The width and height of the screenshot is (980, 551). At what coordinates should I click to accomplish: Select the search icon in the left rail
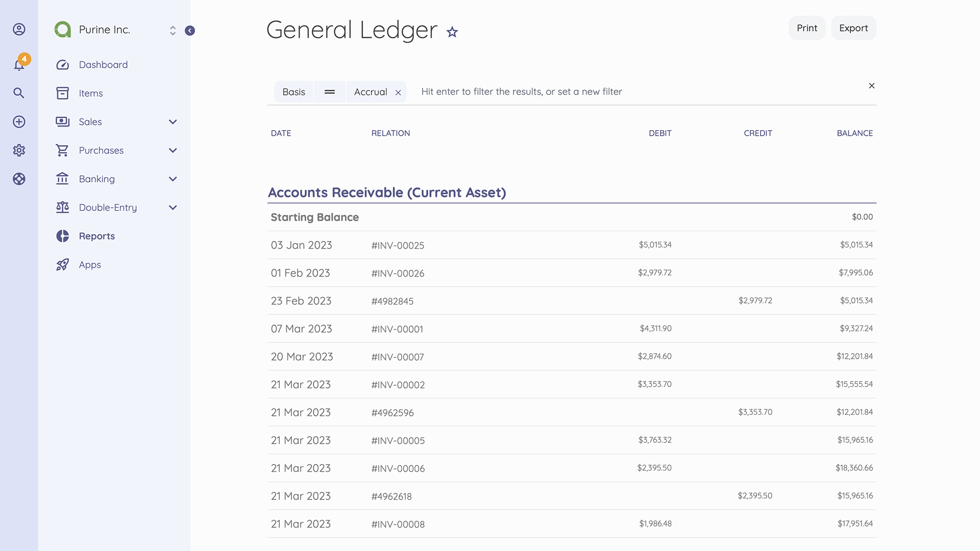pyautogui.click(x=19, y=93)
